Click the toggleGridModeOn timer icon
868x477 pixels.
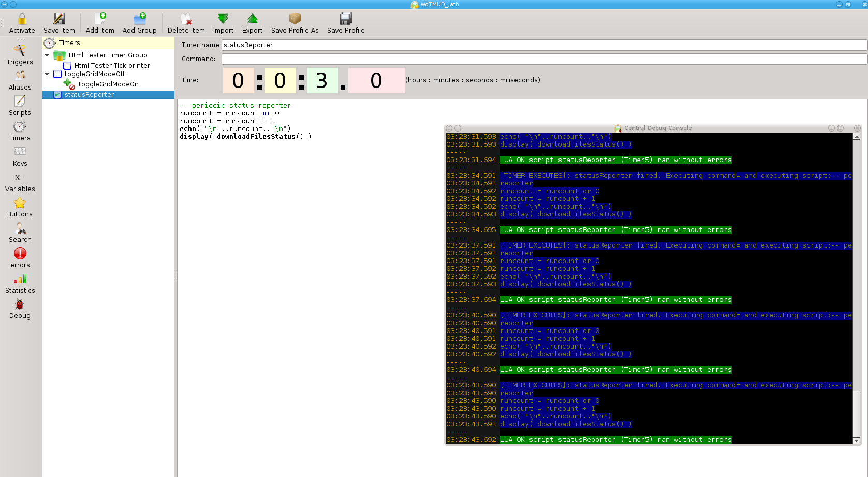(69, 84)
